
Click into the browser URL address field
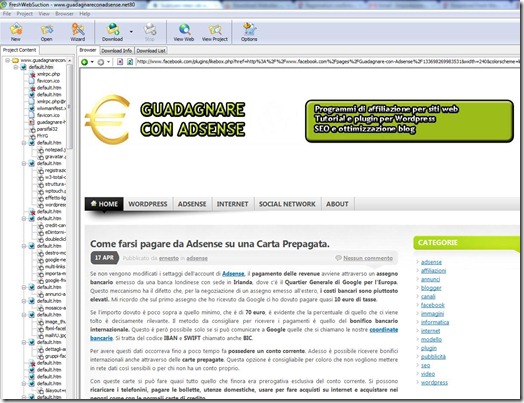[x=328, y=61]
